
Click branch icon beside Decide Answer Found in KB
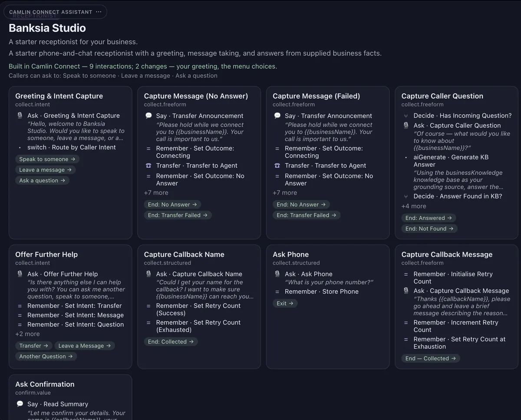point(406,196)
